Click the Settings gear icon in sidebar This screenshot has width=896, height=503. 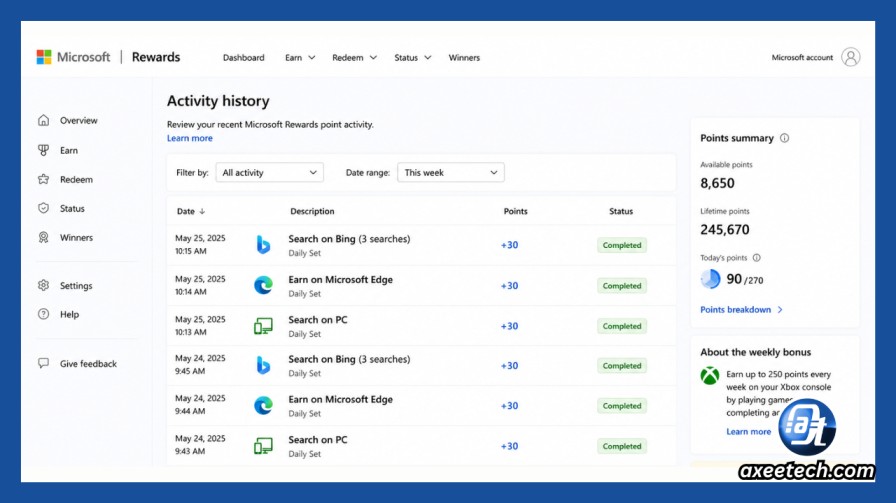click(43, 285)
